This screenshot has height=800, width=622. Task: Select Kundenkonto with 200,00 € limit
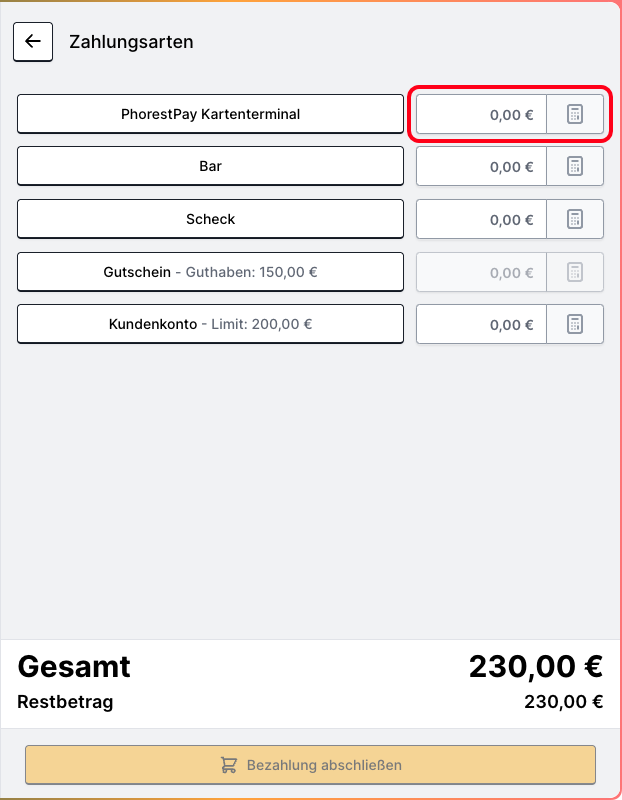tap(210, 324)
